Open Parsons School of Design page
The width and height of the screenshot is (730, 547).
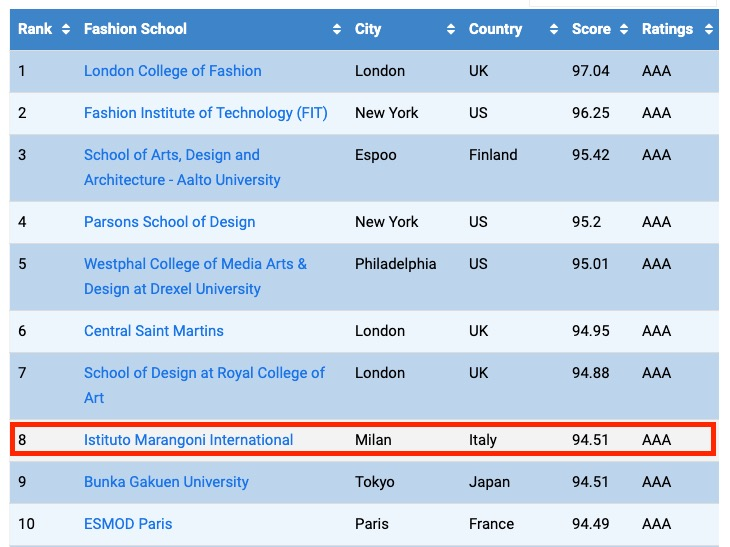[169, 222]
